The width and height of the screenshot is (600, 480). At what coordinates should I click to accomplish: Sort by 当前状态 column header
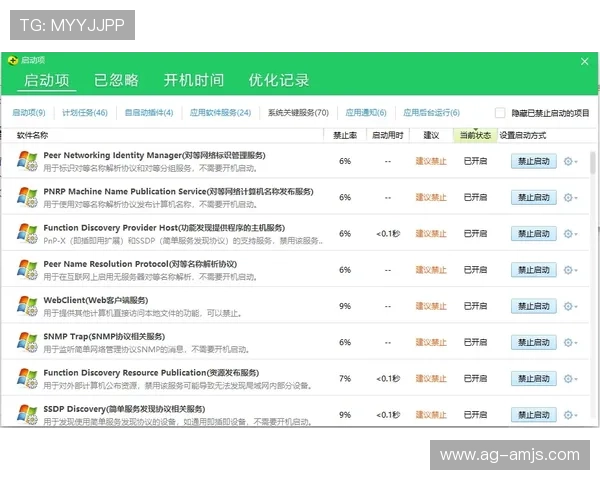(x=475, y=135)
